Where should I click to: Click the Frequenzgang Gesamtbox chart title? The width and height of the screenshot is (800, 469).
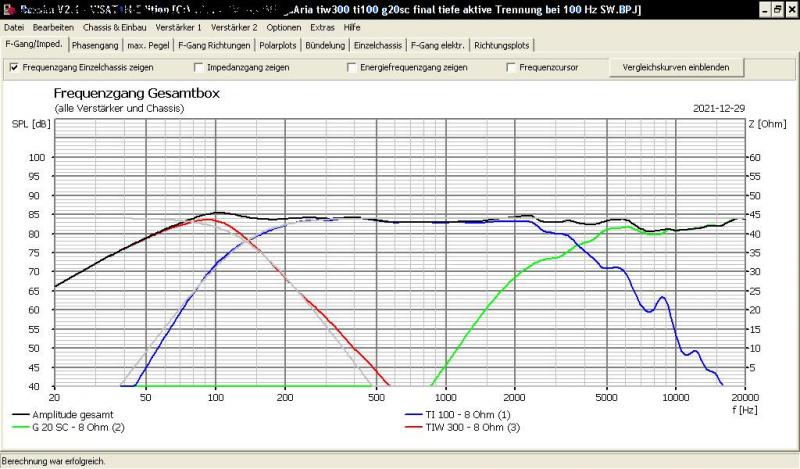click(137, 93)
